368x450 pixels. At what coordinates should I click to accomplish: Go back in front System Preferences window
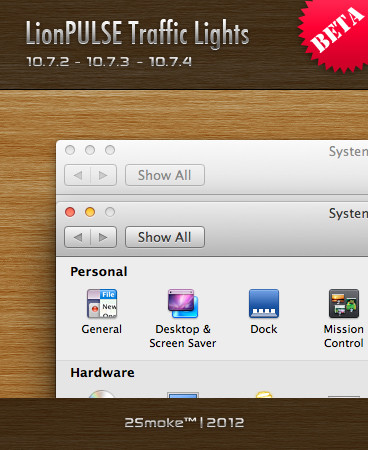(x=77, y=237)
